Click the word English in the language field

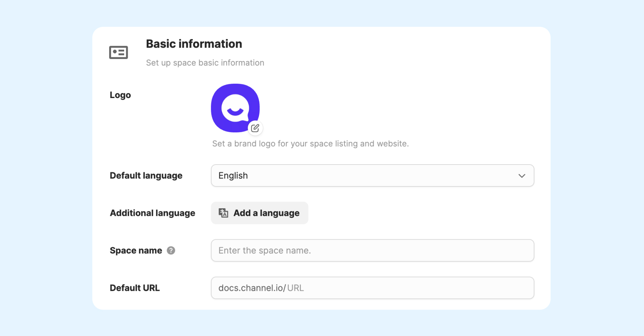233,176
